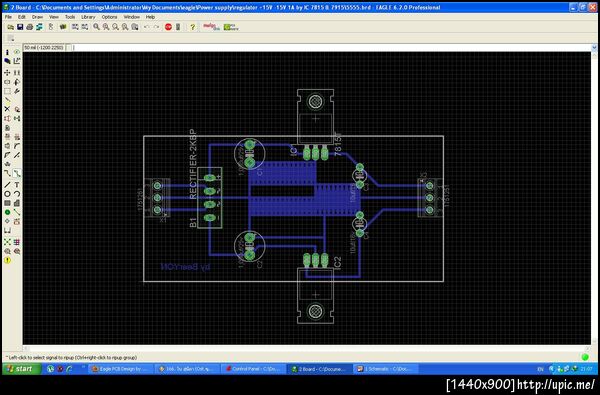
Task: Click the Windows Start button
Action: (21, 369)
